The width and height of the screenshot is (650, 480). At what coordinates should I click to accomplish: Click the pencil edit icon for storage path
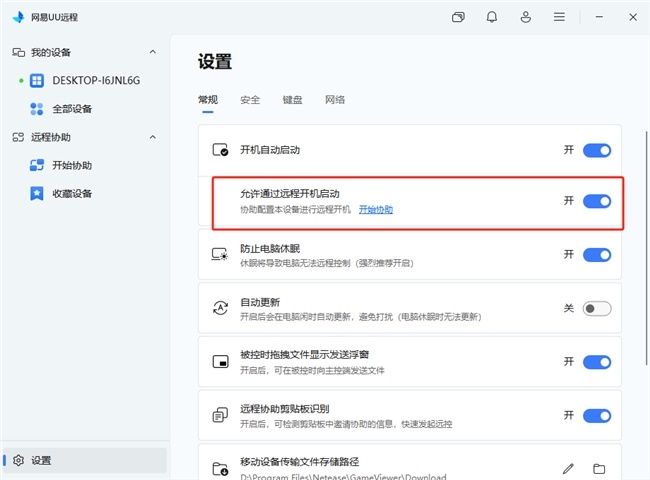pyautogui.click(x=568, y=469)
